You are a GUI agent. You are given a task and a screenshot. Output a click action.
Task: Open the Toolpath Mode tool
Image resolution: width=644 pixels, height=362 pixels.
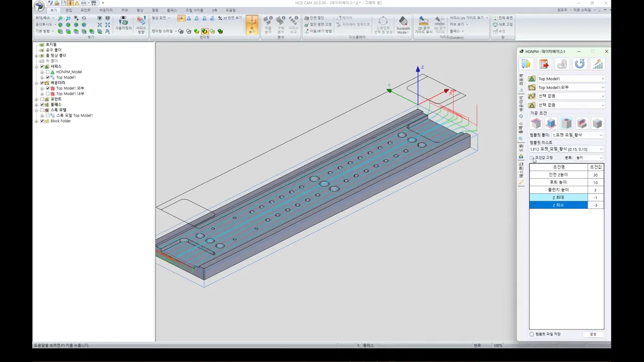(403, 25)
